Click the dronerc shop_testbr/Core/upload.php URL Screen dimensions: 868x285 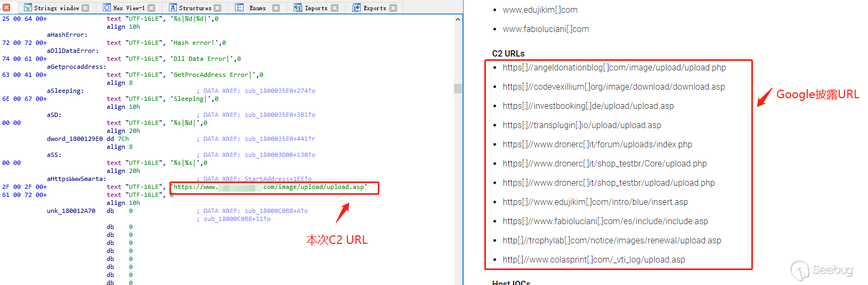(x=605, y=163)
